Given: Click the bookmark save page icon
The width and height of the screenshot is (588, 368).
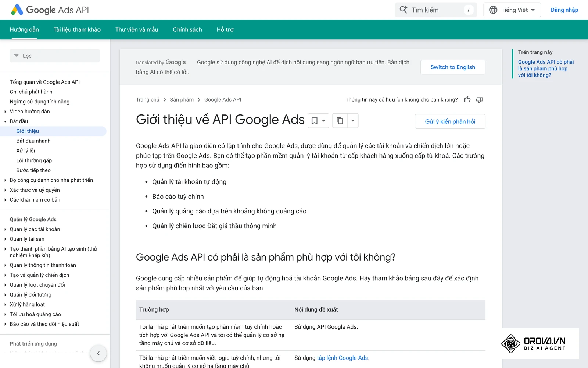Looking at the screenshot, I should (x=315, y=121).
